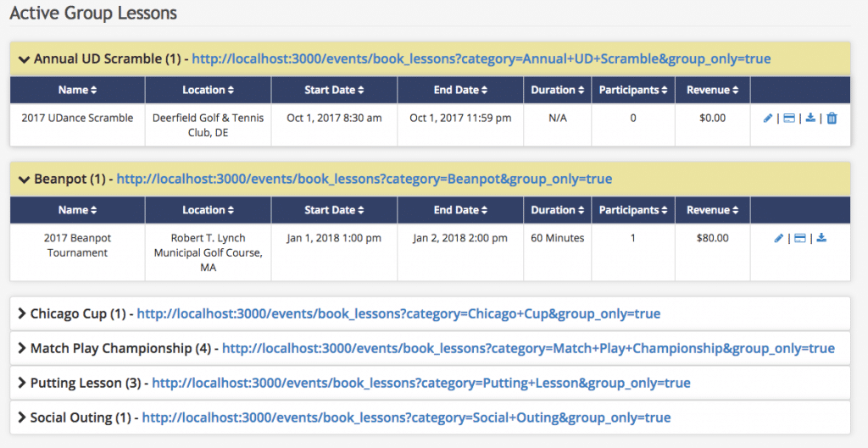The width and height of the screenshot is (868, 448).
Task: Collapse the Annual UD Scramble section
Action: (x=24, y=59)
